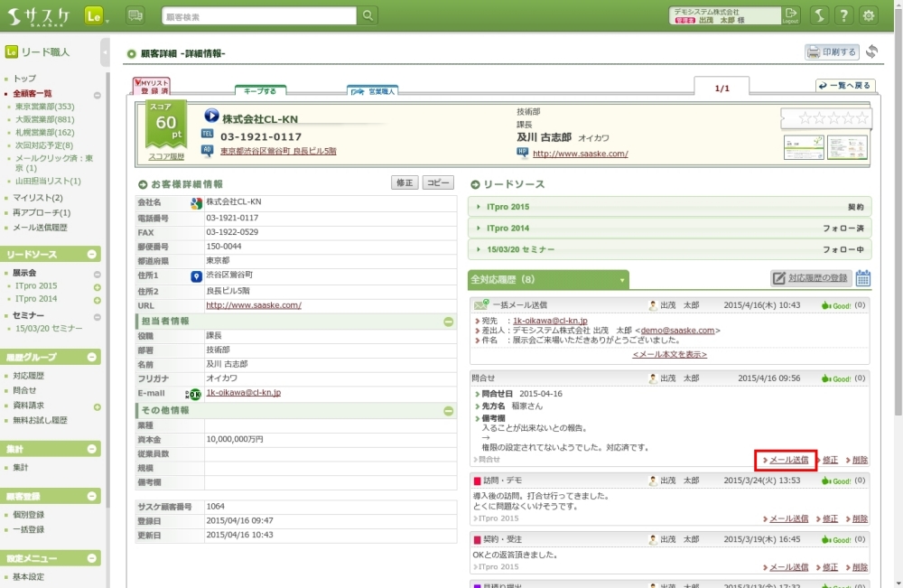Viewport: 903px width, 588px height.
Task: Click the search magnifier button
Action: tap(368, 16)
